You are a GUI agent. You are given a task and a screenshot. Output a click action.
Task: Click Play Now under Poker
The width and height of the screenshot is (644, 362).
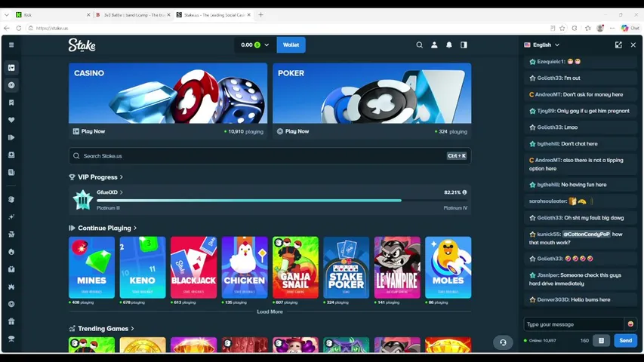pyautogui.click(x=293, y=131)
